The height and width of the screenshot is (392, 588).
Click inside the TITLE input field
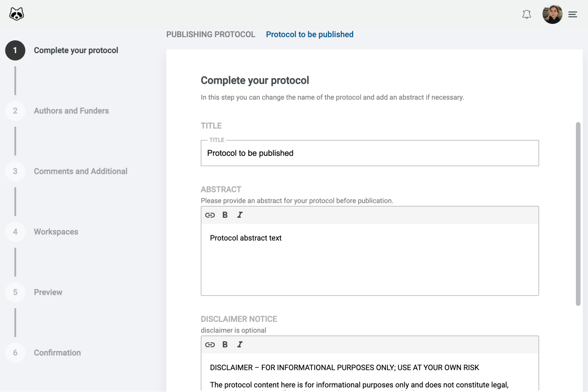coord(369,153)
